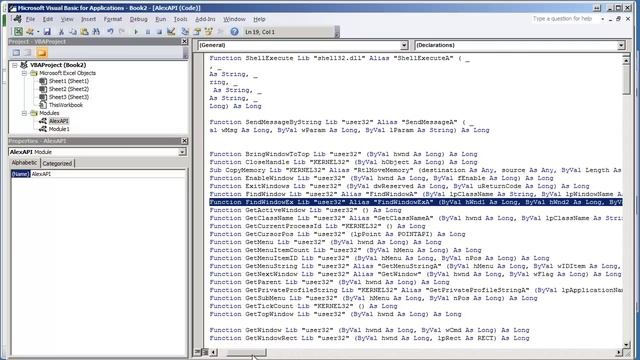
Task: Click the Copy toolbar icon
Action: [x=73, y=31]
